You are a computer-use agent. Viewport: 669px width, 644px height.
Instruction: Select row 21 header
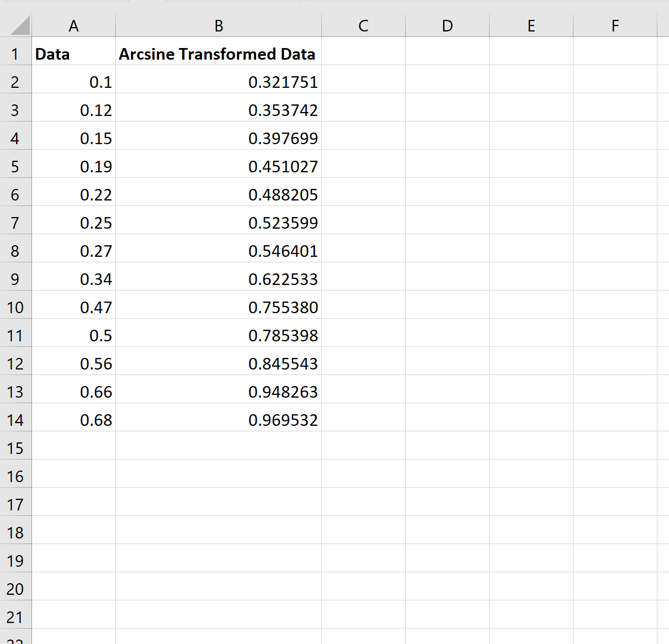(15, 617)
